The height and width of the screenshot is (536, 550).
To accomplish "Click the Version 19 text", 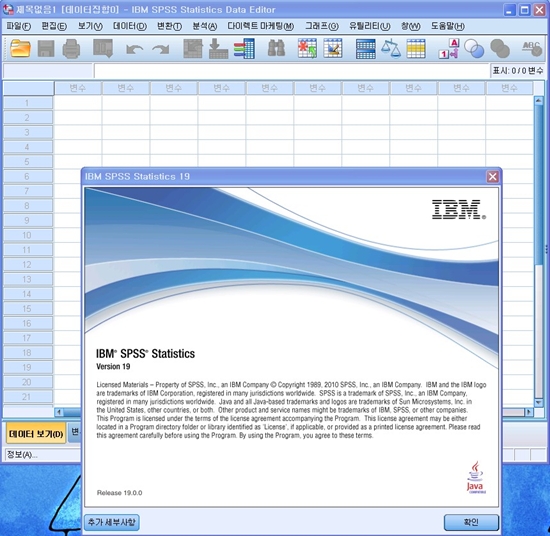I will pos(113,367).
